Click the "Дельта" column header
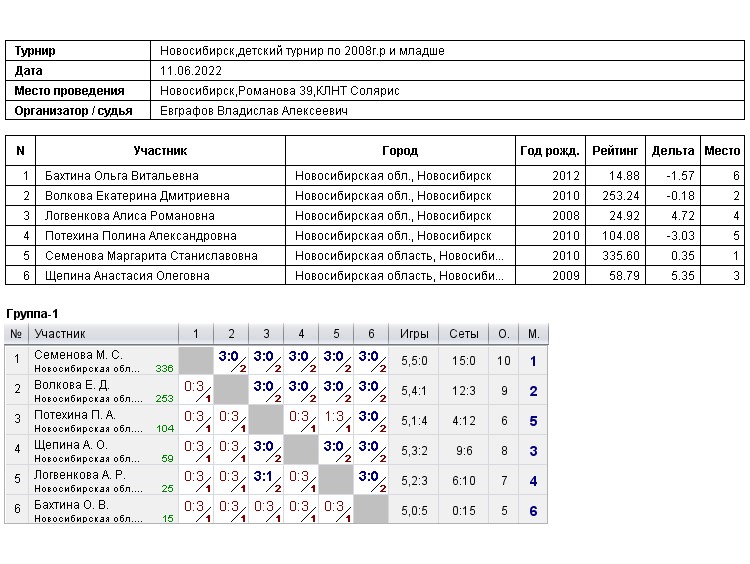This screenshot has width=750, height=564. coord(672,151)
